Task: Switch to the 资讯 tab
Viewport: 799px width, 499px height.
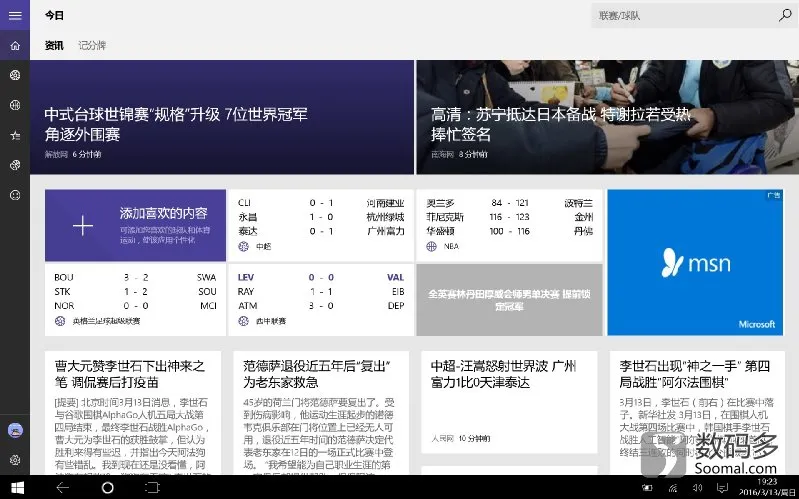Action: [54, 45]
